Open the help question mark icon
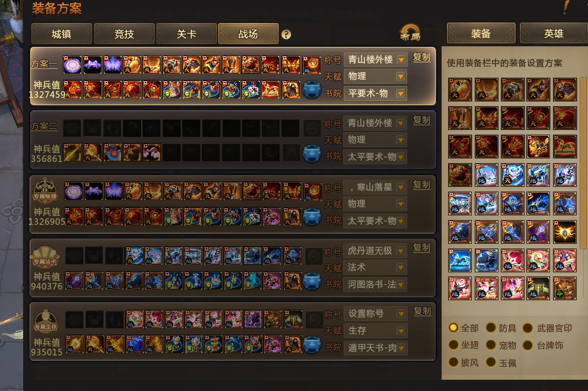 [x=286, y=34]
